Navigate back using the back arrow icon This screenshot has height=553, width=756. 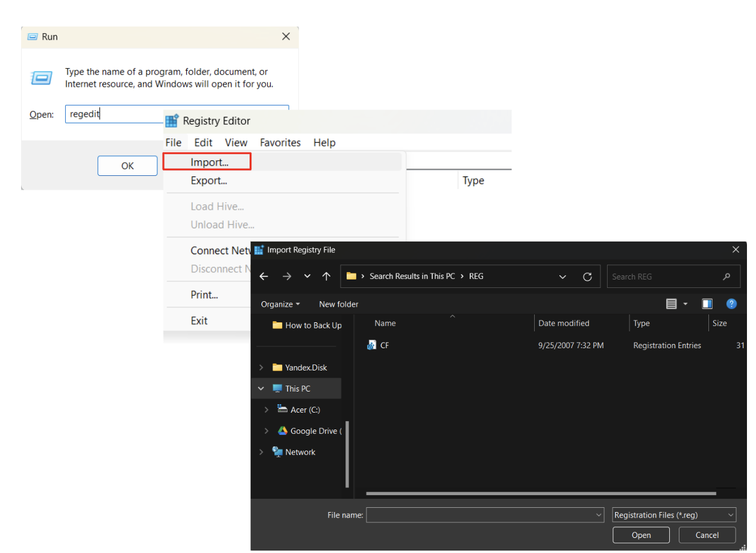(x=263, y=276)
